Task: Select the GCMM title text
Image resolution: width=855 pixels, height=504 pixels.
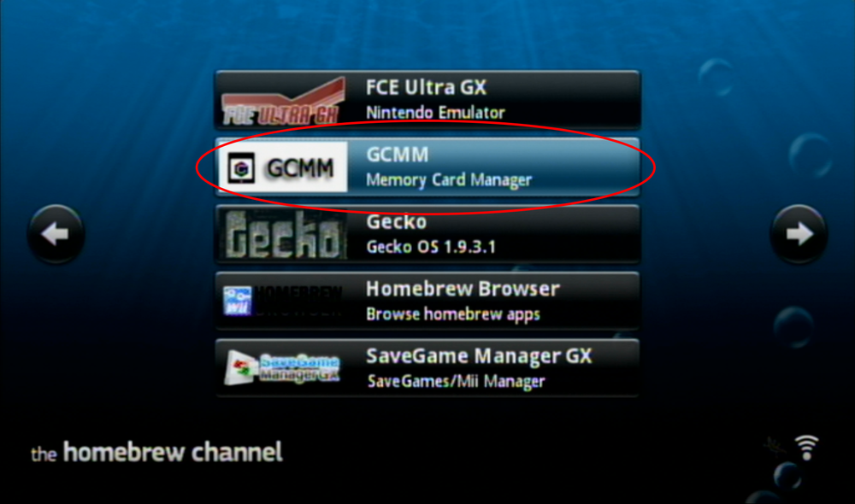Action: [398, 155]
